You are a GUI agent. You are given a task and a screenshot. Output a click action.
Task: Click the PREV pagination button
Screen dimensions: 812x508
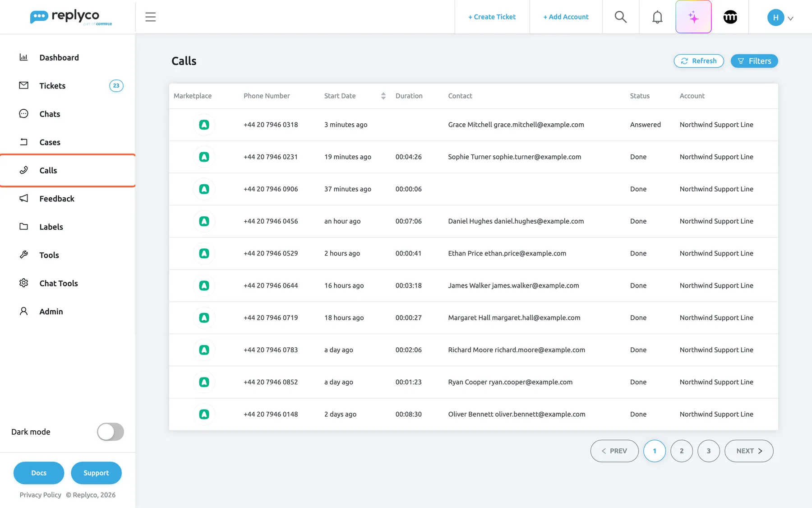[614, 451]
